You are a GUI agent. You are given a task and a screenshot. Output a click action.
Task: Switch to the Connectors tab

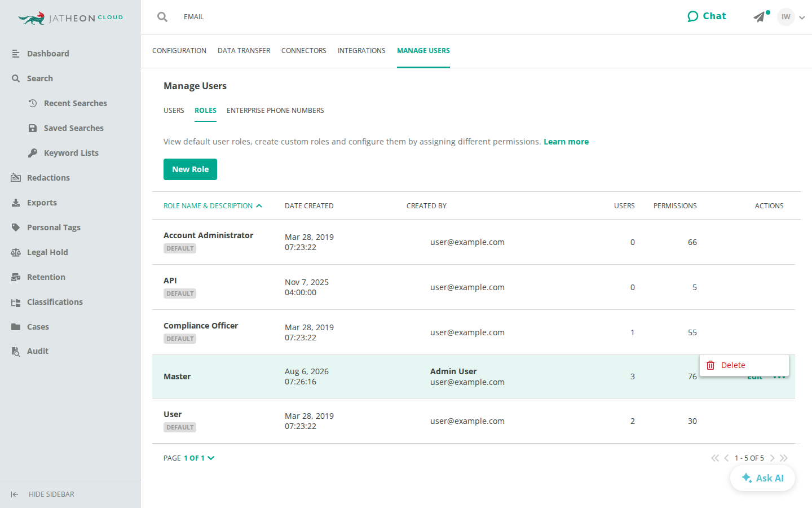click(304, 51)
